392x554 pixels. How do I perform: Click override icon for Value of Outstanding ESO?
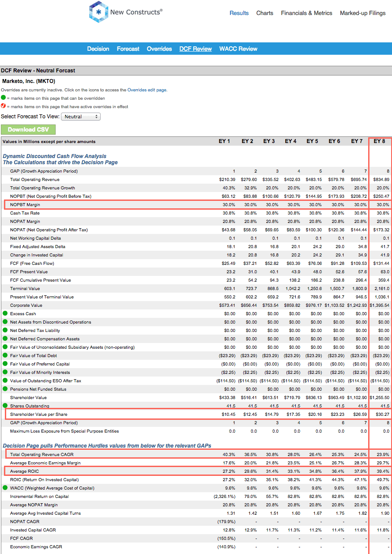5,381
